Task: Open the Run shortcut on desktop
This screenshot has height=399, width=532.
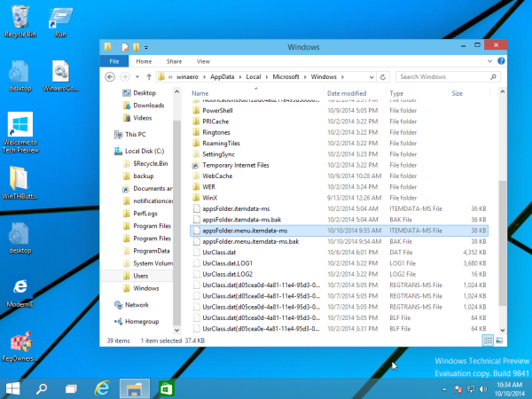Action: click(x=60, y=21)
